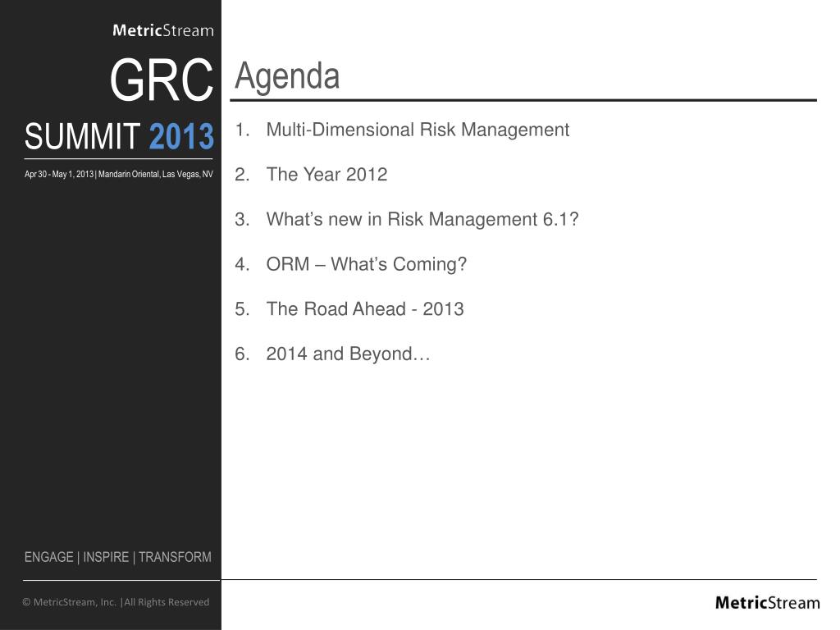Viewport: 840px width, 630px height.
Task: Click the 'Agenda' slide title
Action: pos(287,76)
